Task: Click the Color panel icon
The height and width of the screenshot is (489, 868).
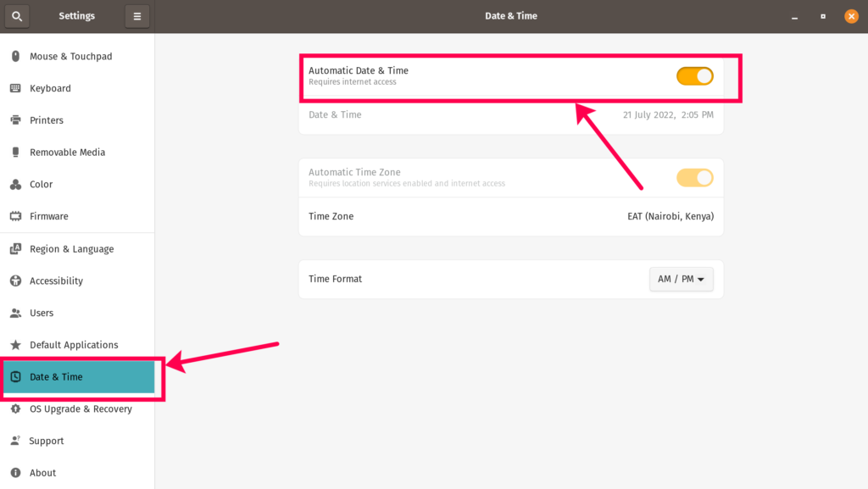Action: tap(15, 184)
